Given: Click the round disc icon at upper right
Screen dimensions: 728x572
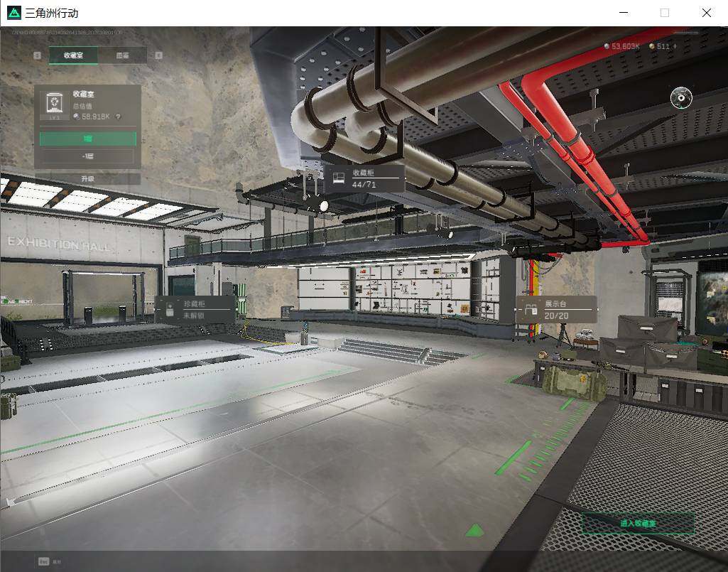Looking at the screenshot, I should pos(681,97).
